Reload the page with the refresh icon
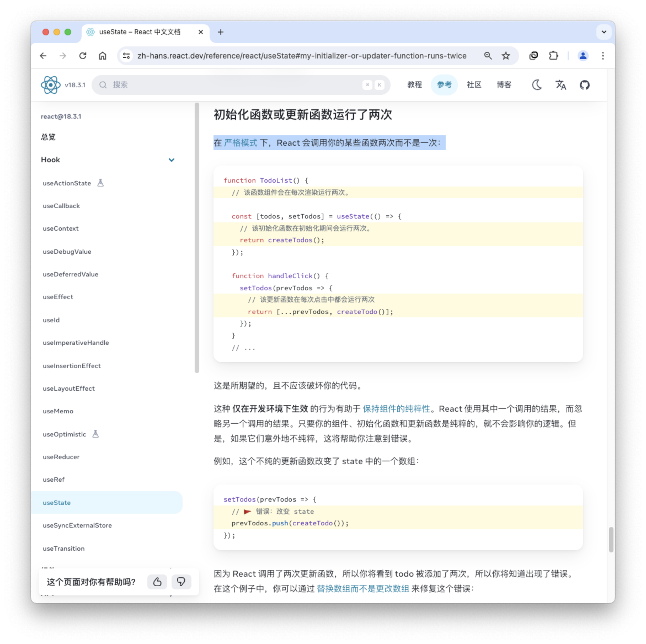 coord(82,55)
